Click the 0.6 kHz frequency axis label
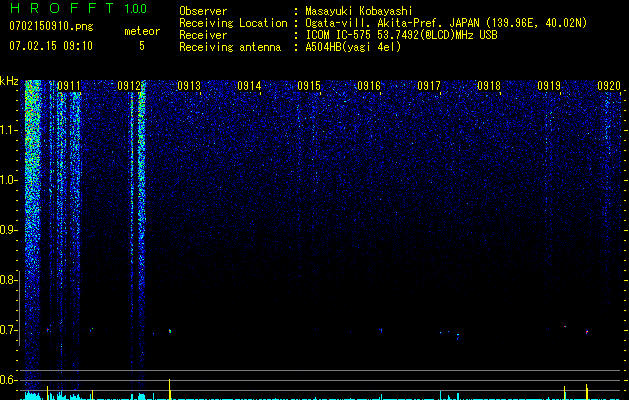Image resolution: width=629 pixels, height=400 pixels. (7, 380)
